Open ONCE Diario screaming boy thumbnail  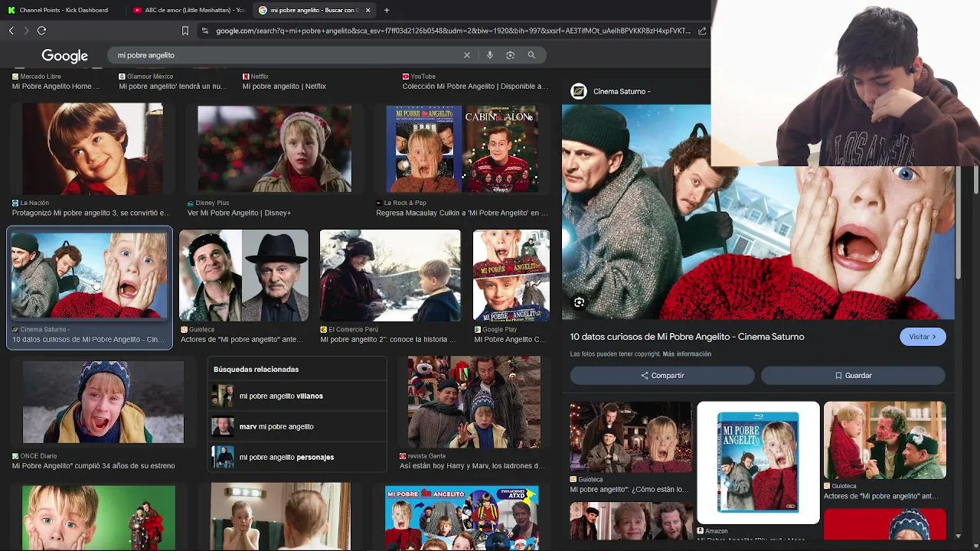(103, 403)
